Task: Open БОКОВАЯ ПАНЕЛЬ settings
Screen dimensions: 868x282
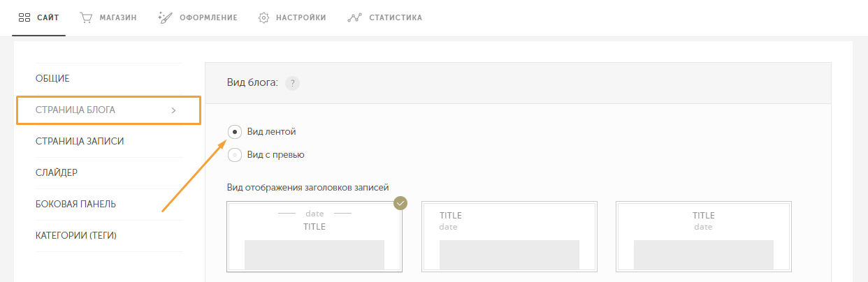Action: tap(75, 205)
